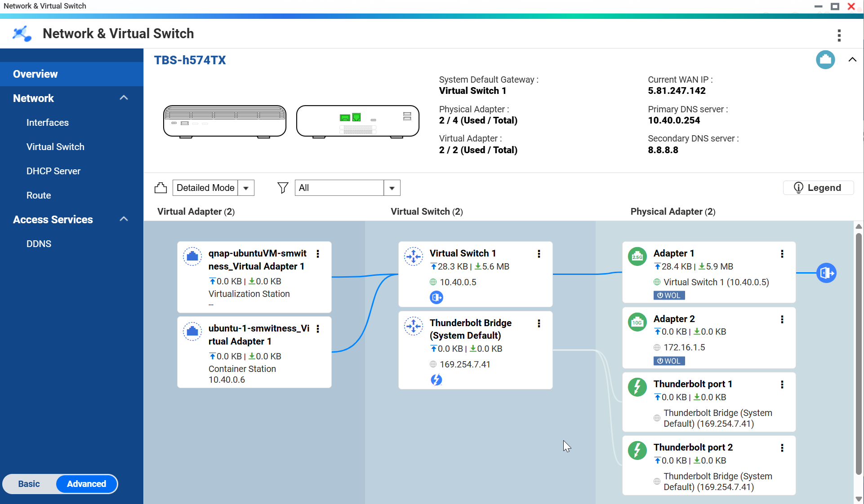
Task: Click the Adapter 2 title
Action: point(674,319)
